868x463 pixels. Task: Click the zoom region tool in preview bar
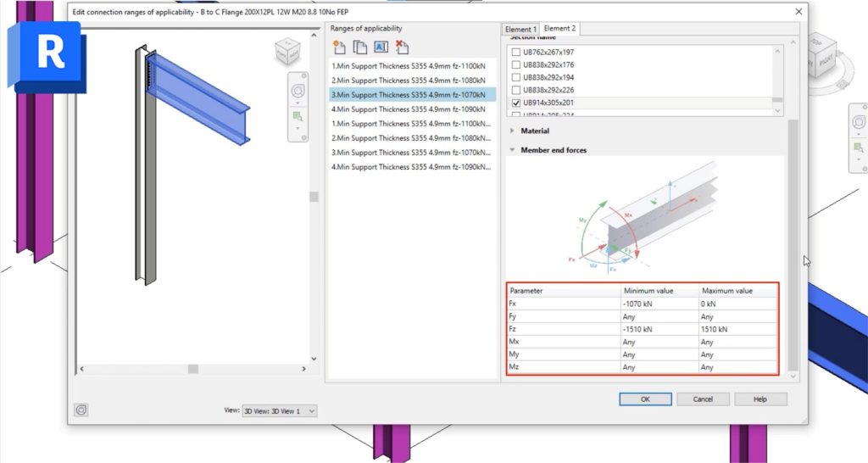298,116
